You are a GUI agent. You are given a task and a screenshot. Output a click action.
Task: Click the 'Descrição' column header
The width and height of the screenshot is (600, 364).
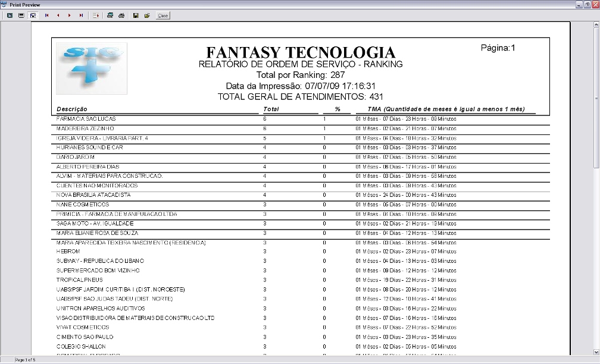(x=72, y=109)
